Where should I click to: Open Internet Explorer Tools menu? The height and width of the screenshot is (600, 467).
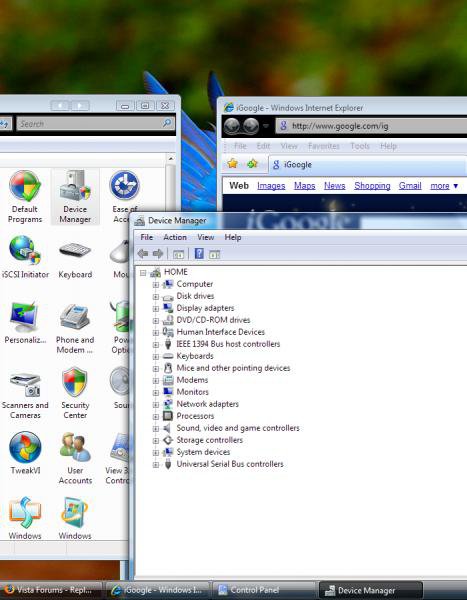[x=360, y=146]
